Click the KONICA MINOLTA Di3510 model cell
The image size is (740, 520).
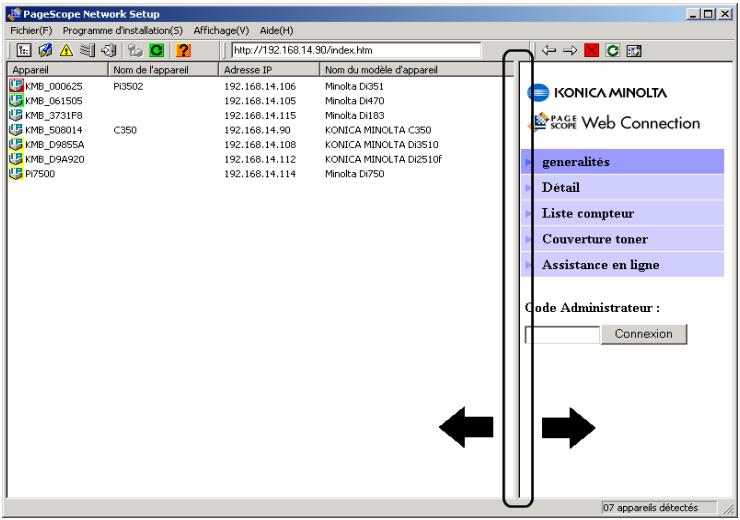[382, 145]
